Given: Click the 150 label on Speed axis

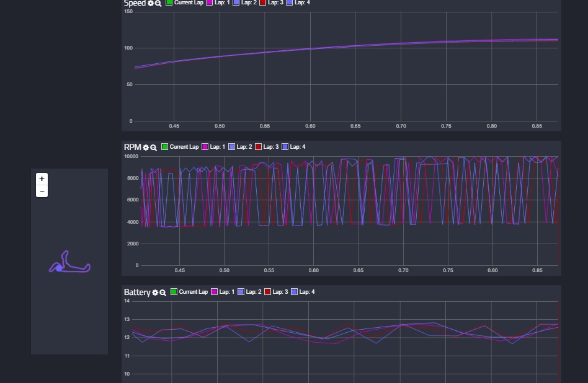Looking at the screenshot, I should [128, 11].
